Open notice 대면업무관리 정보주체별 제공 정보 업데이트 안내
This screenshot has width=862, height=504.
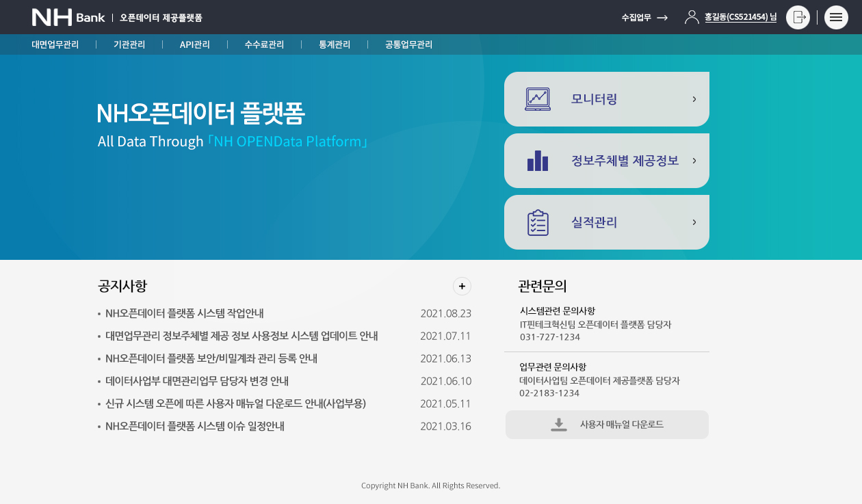coord(241,336)
